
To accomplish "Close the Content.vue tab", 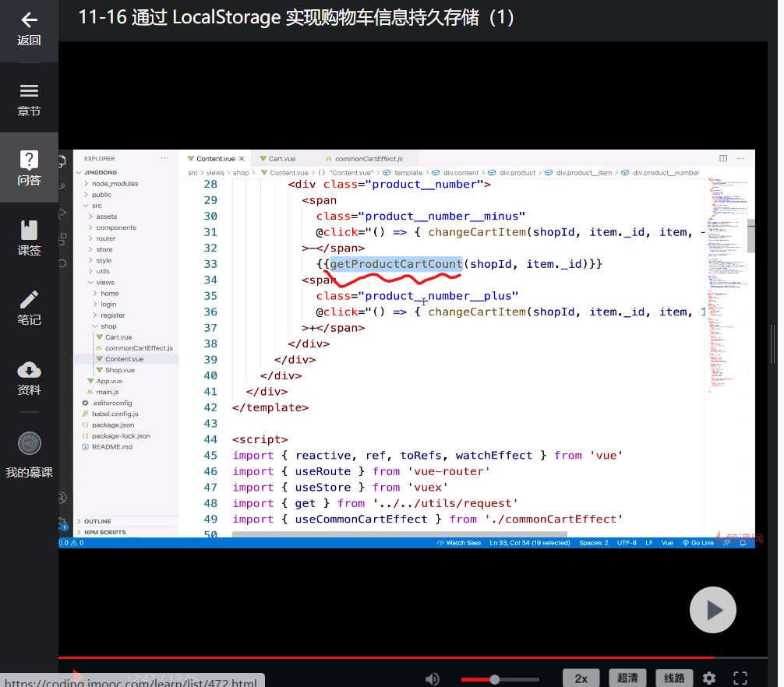I will [242, 158].
